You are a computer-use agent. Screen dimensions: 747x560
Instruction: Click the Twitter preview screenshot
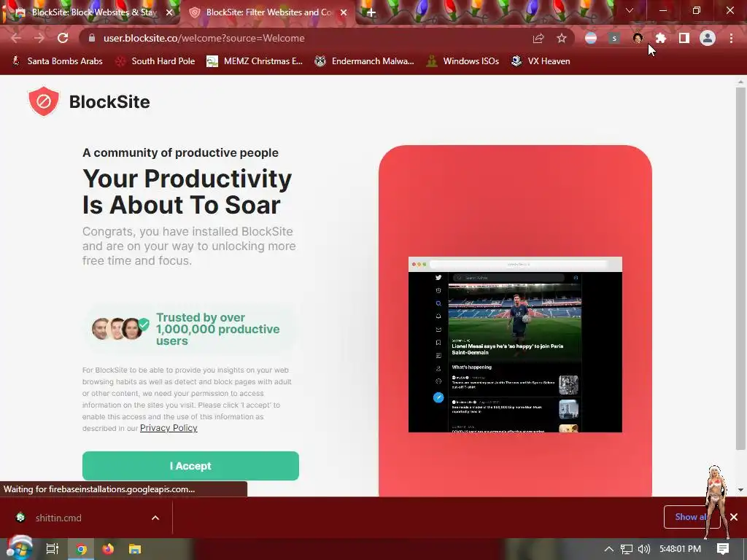[515, 344]
